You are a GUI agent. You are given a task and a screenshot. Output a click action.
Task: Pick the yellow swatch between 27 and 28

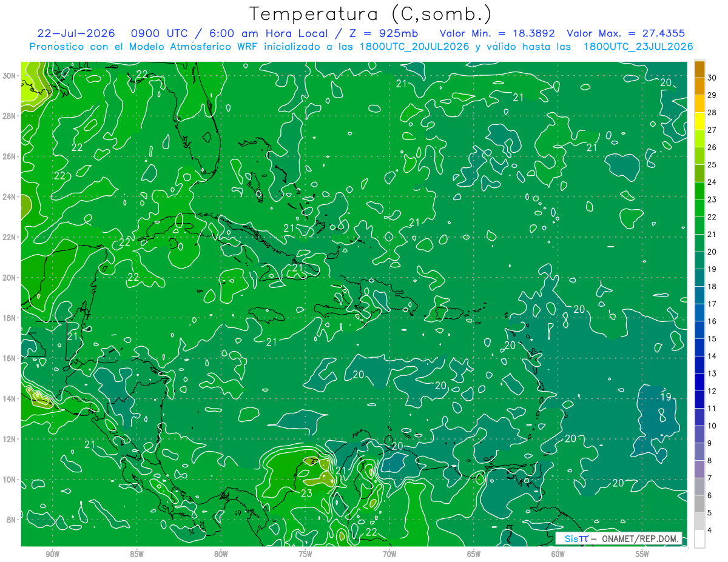699,121
